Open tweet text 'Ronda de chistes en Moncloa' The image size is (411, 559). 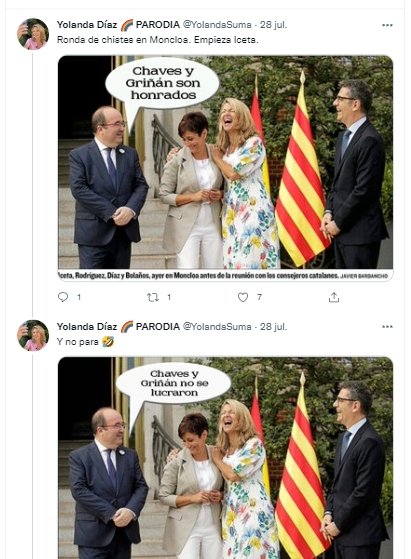click(x=158, y=40)
